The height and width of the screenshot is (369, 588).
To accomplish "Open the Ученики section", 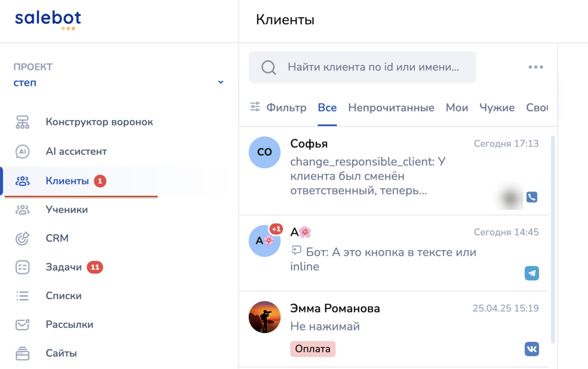I will 67,210.
